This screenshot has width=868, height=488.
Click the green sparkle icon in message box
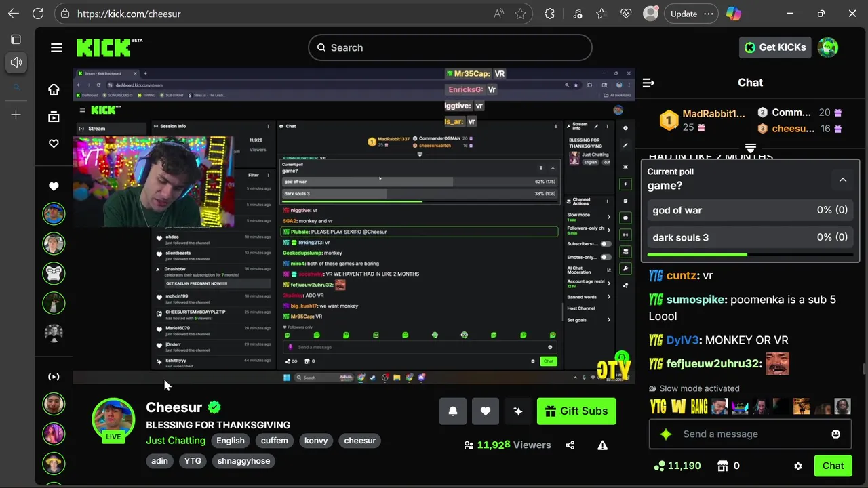tap(665, 434)
